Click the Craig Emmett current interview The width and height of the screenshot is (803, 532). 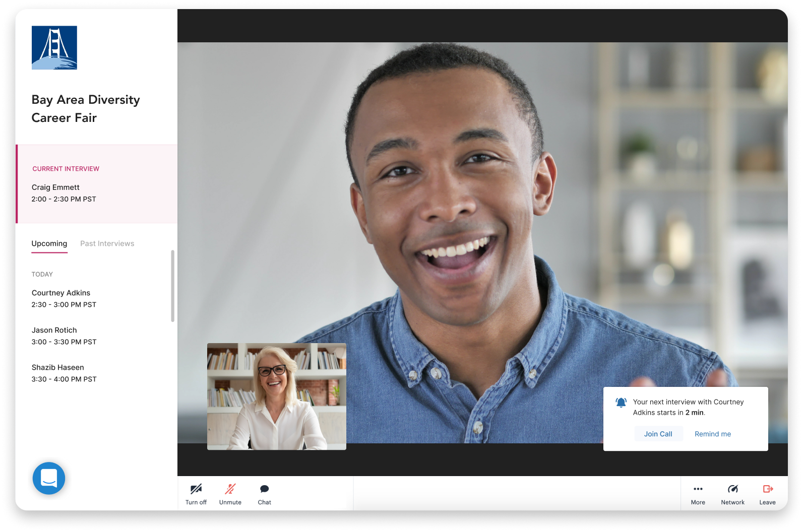[x=64, y=193]
